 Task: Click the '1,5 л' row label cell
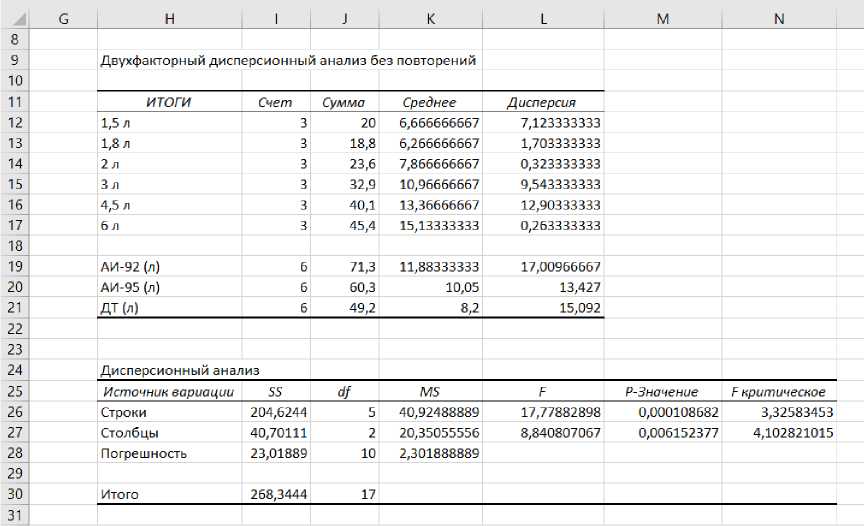pyautogui.click(x=168, y=123)
